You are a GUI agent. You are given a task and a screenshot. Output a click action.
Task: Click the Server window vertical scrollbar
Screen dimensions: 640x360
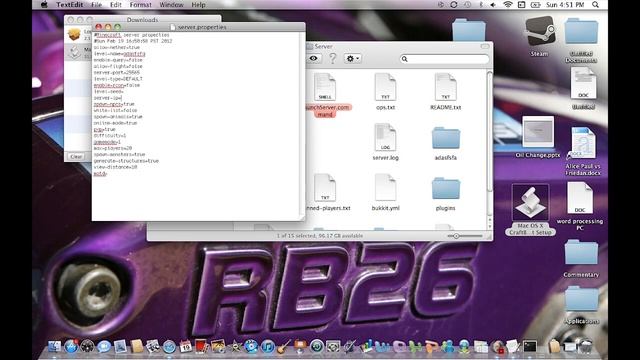489,131
